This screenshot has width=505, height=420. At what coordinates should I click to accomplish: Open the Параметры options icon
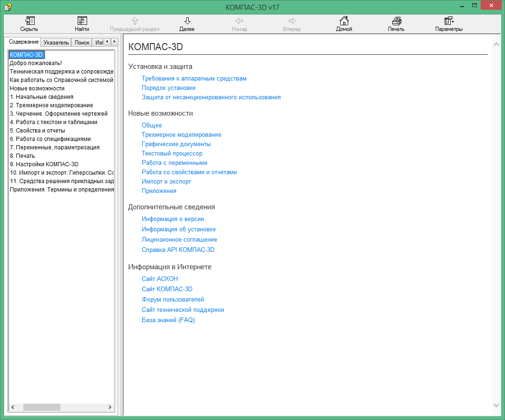pyautogui.click(x=449, y=21)
